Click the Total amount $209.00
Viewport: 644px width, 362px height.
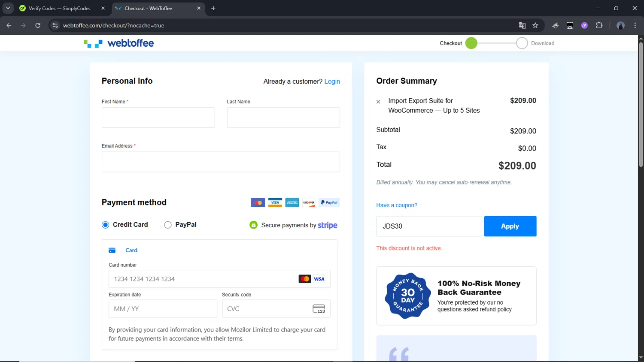[517, 166]
